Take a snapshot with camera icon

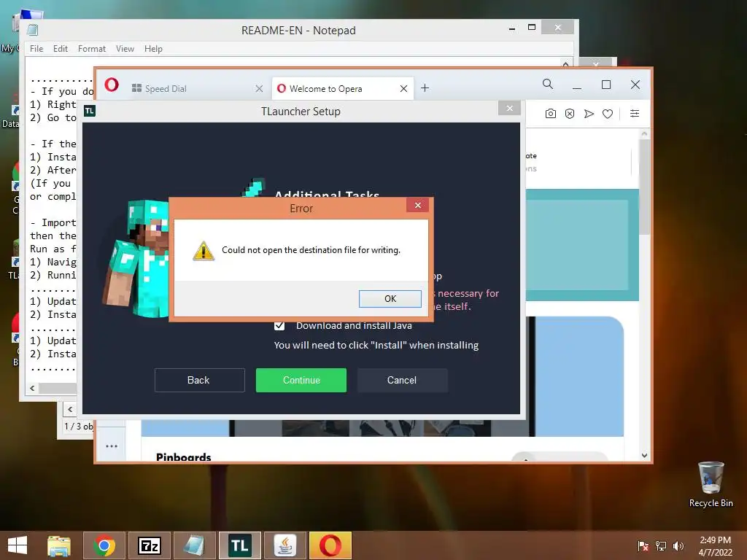(x=551, y=114)
